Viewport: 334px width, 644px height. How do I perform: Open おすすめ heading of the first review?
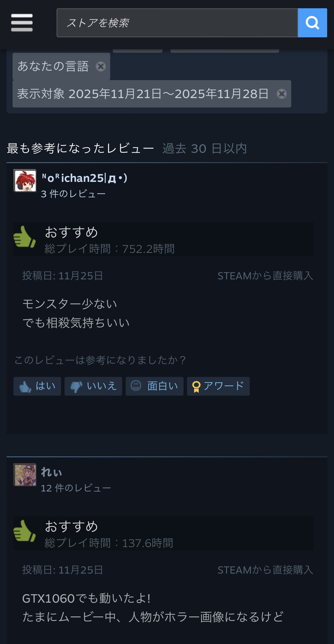coord(72,232)
